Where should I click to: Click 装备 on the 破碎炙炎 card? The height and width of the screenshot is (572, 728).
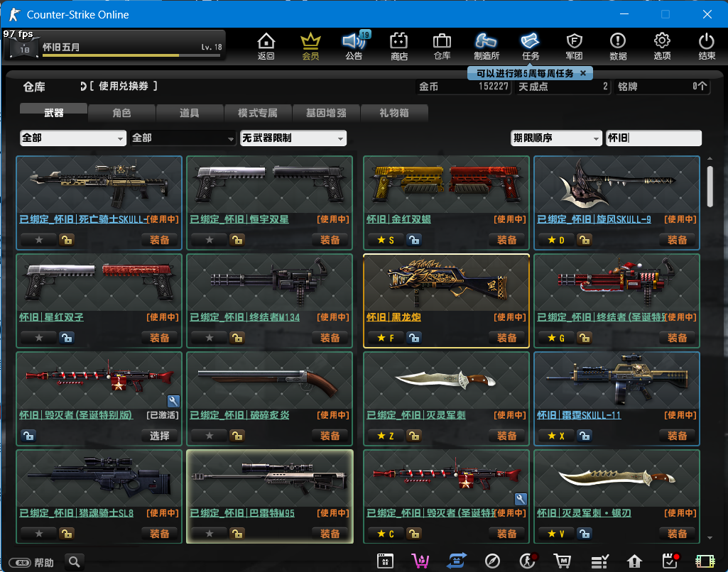click(x=330, y=436)
